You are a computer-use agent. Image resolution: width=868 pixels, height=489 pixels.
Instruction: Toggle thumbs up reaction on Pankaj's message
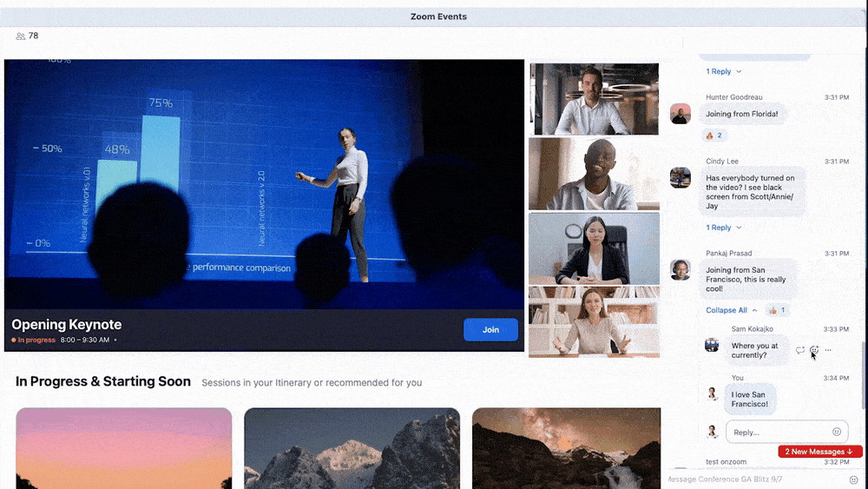coord(777,310)
